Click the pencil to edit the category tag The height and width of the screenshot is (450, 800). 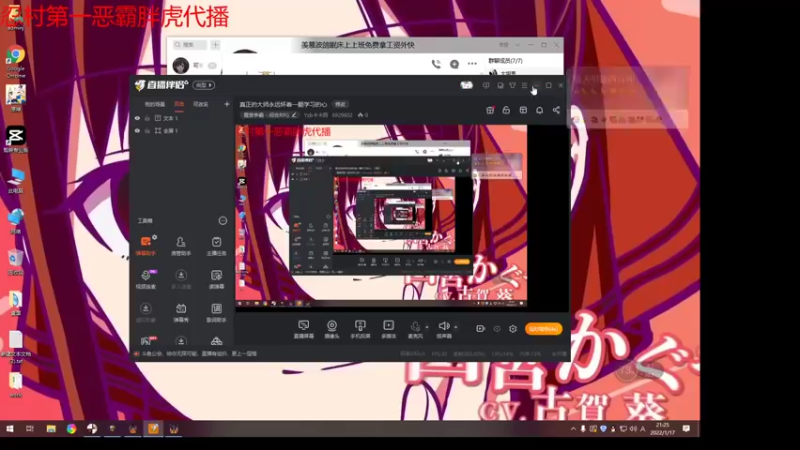(x=294, y=115)
